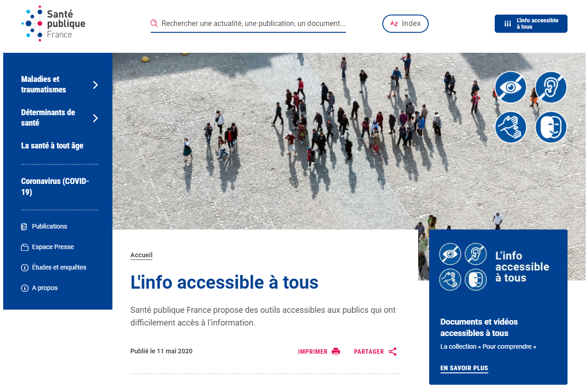Click the crossed-eye icon in blue card
Image resolution: width=588 pixels, height=387 pixels.
coord(450,254)
